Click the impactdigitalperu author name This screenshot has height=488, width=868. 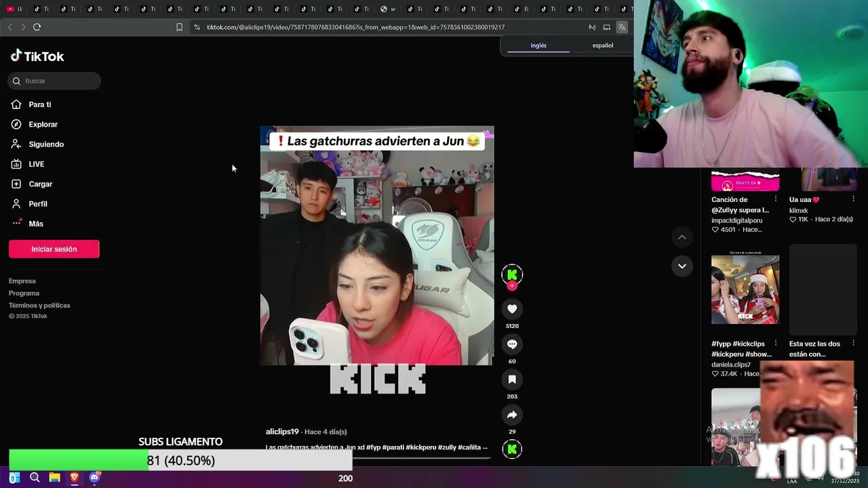coord(736,220)
